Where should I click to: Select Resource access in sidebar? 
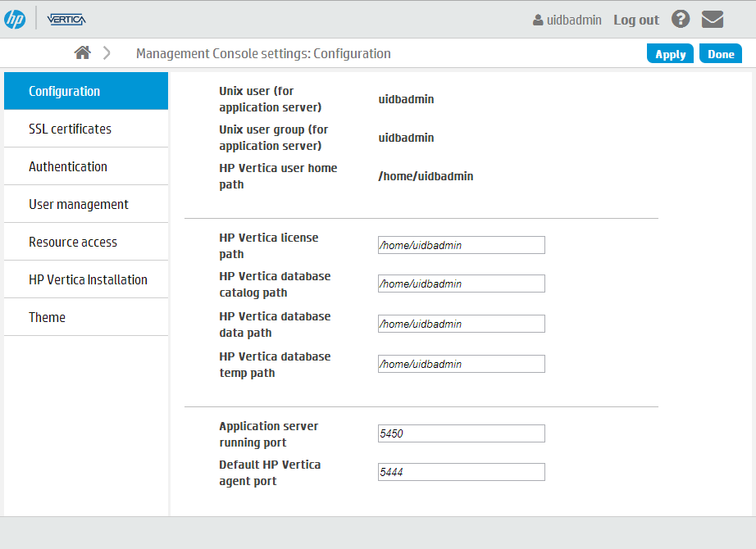86,242
